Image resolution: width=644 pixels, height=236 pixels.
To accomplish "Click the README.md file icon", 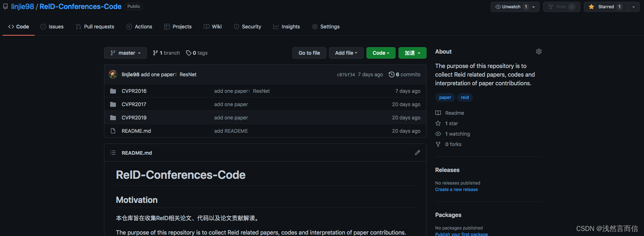I will click(113, 131).
